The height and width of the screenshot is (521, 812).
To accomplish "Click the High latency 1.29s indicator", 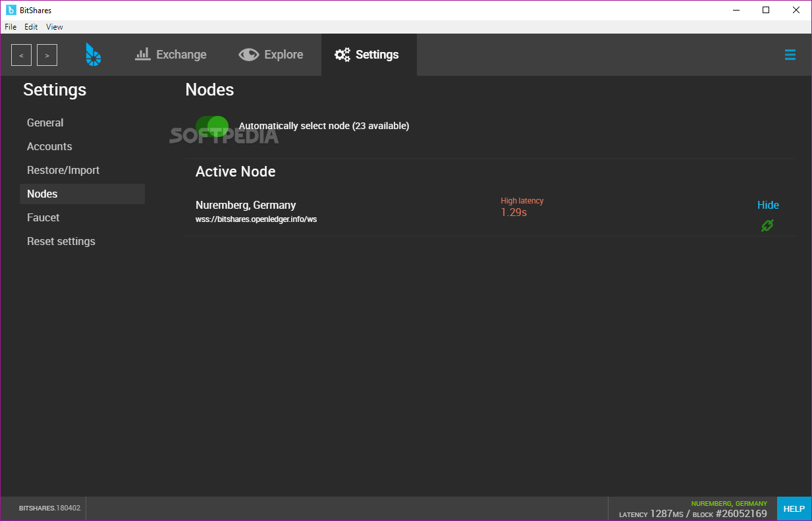I will [x=522, y=207].
